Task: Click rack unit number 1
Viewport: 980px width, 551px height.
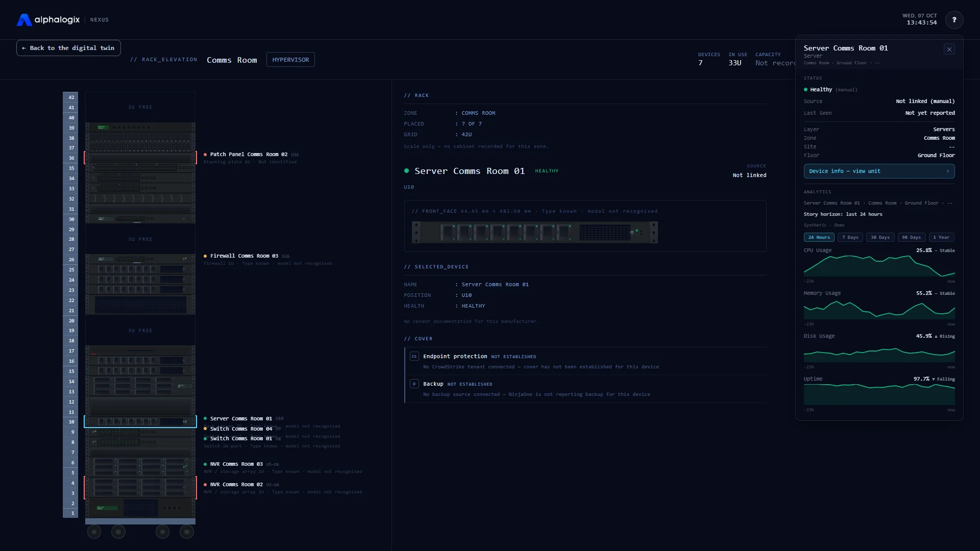Action: click(x=71, y=513)
